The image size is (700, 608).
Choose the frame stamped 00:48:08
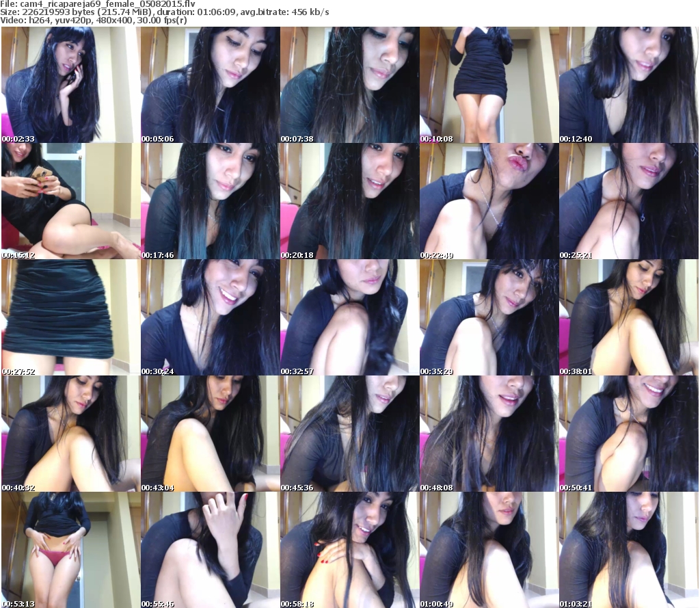(x=489, y=434)
